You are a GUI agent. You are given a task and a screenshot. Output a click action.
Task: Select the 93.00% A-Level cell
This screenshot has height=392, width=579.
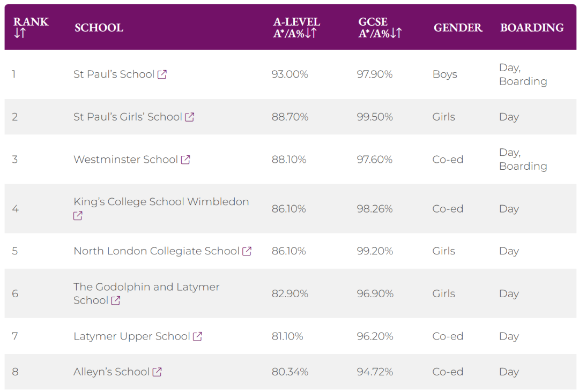click(x=289, y=74)
